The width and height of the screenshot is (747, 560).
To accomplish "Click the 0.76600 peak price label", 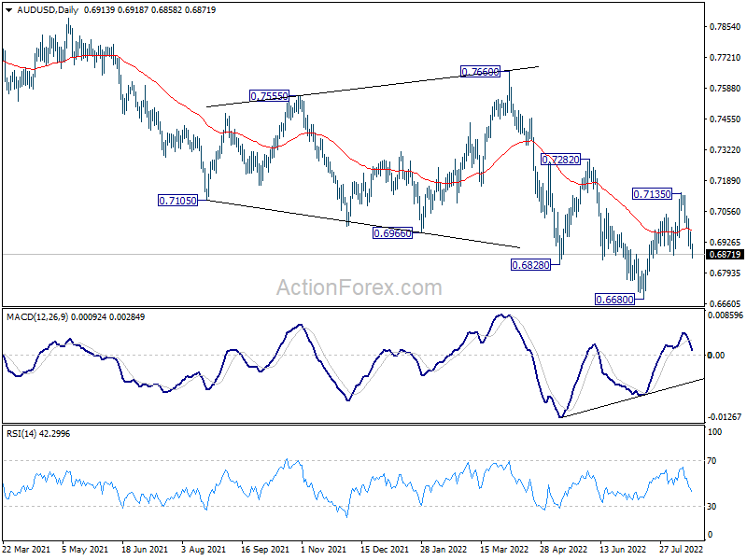I will 480,72.
